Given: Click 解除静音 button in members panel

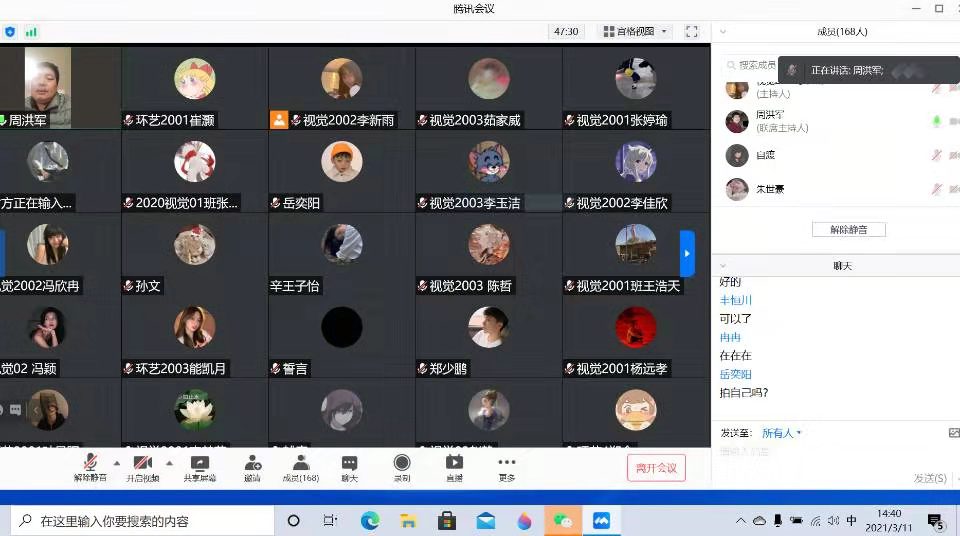Looking at the screenshot, I should click(848, 229).
